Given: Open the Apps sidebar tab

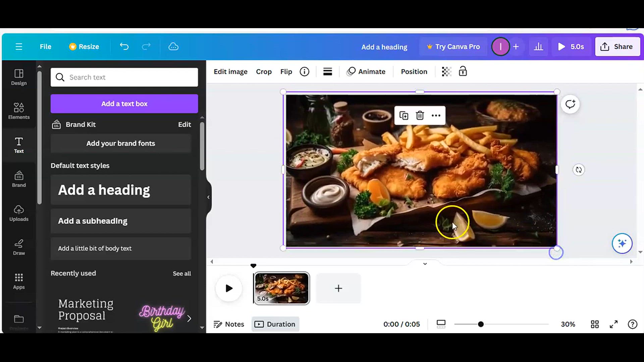Looking at the screenshot, I should 19,281.
